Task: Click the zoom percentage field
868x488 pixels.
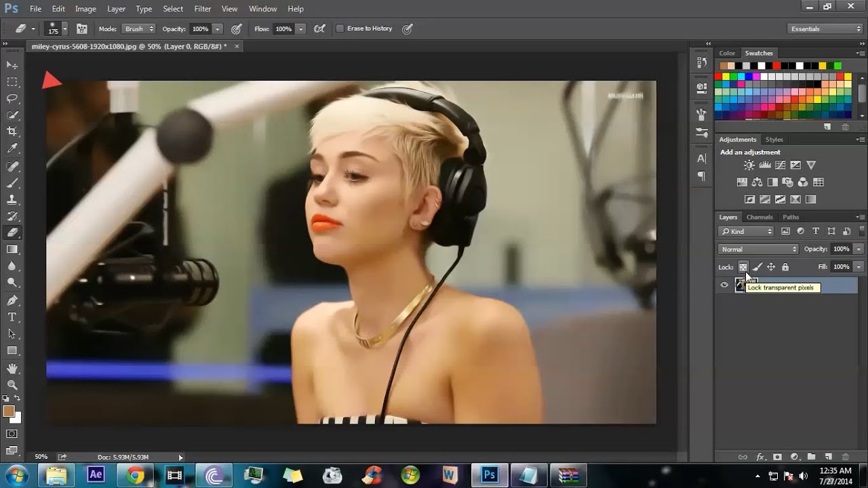Action: (x=41, y=457)
